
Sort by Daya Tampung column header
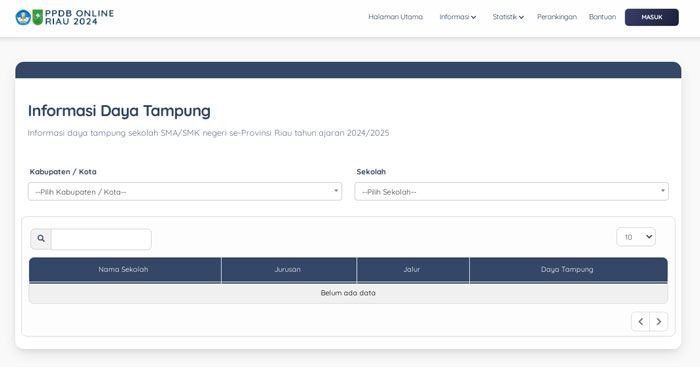[568, 270]
